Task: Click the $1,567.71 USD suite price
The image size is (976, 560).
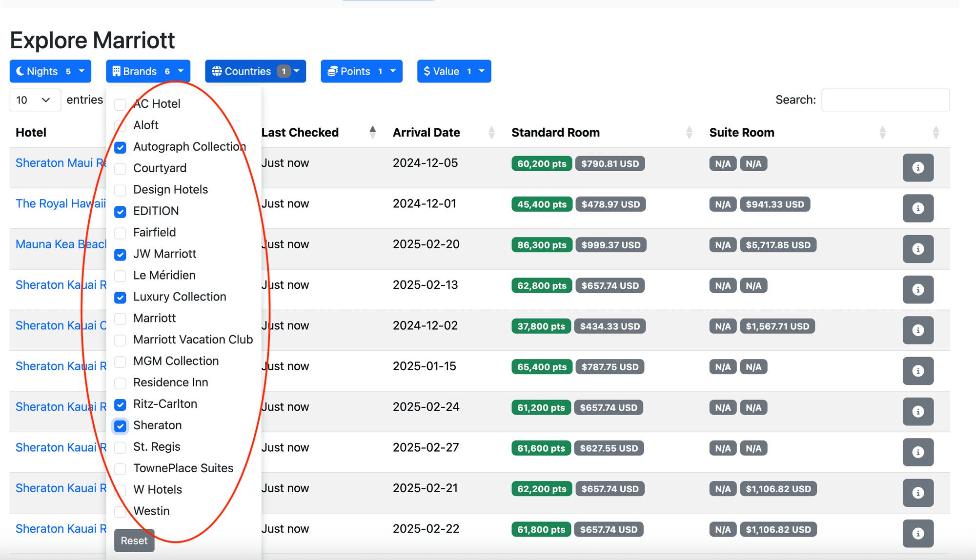Action: 777,326
